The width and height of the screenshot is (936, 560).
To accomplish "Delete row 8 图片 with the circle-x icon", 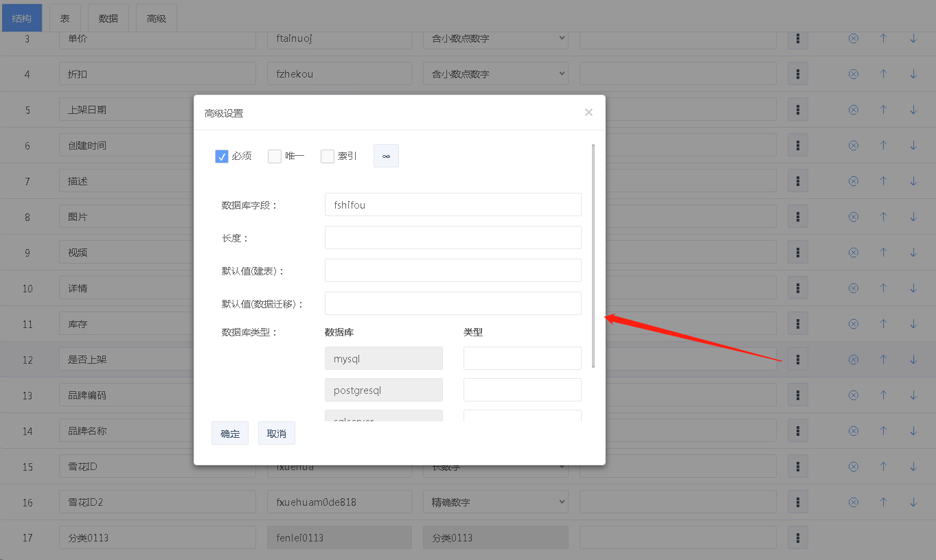I will (x=853, y=217).
